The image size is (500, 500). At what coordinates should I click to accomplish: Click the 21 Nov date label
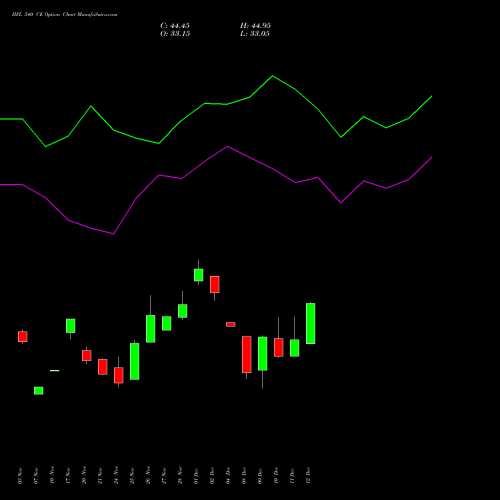(x=100, y=476)
